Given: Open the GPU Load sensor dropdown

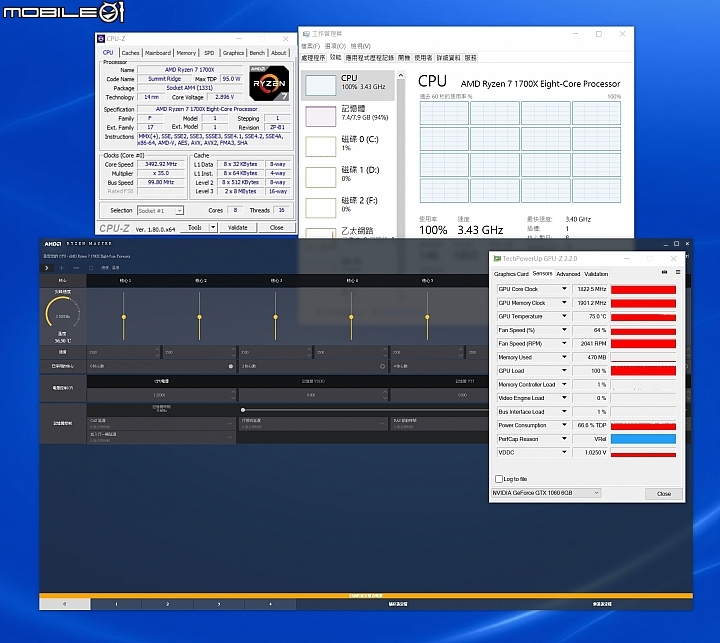Looking at the screenshot, I should pos(564,371).
